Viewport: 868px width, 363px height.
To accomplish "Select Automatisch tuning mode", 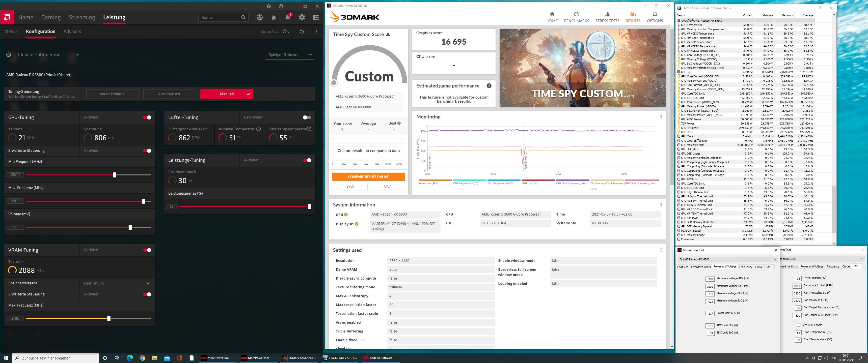I will (x=169, y=94).
